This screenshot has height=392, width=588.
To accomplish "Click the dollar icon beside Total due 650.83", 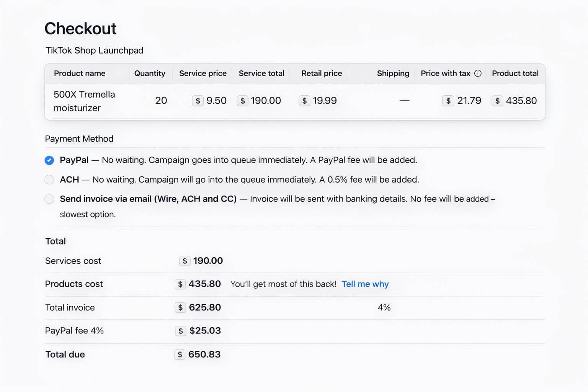I will click(180, 354).
